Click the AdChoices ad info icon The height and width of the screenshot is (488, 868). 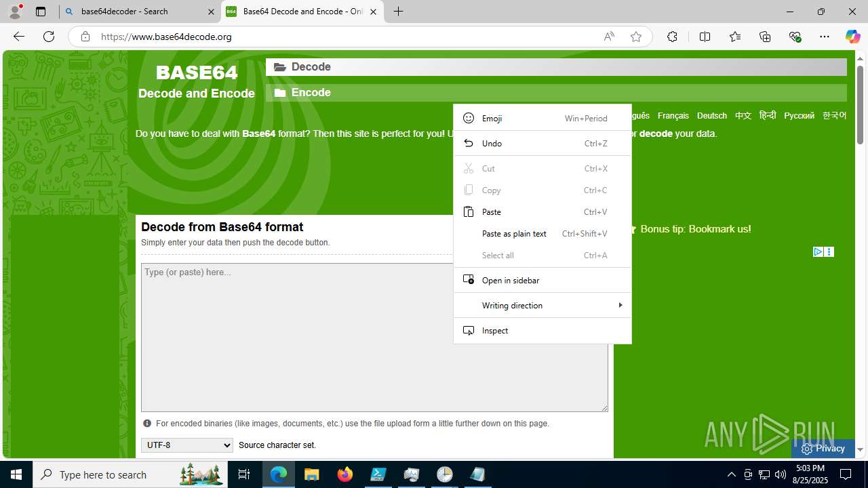pyautogui.click(x=818, y=252)
